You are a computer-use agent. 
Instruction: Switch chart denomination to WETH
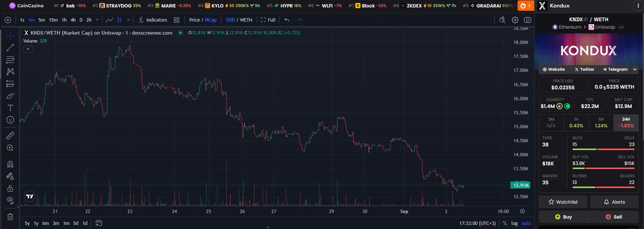click(246, 20)
